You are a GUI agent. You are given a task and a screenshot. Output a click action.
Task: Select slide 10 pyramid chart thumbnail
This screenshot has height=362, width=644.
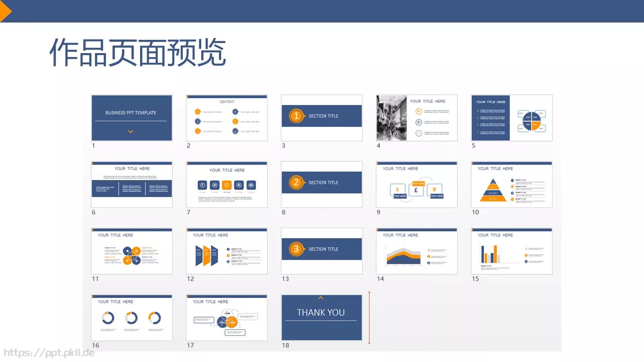click(512, 185)
